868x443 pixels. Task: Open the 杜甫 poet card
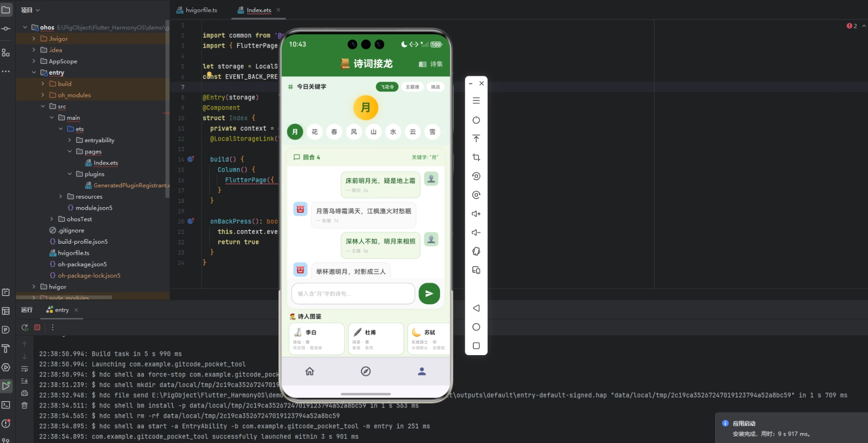coord(376,338)
